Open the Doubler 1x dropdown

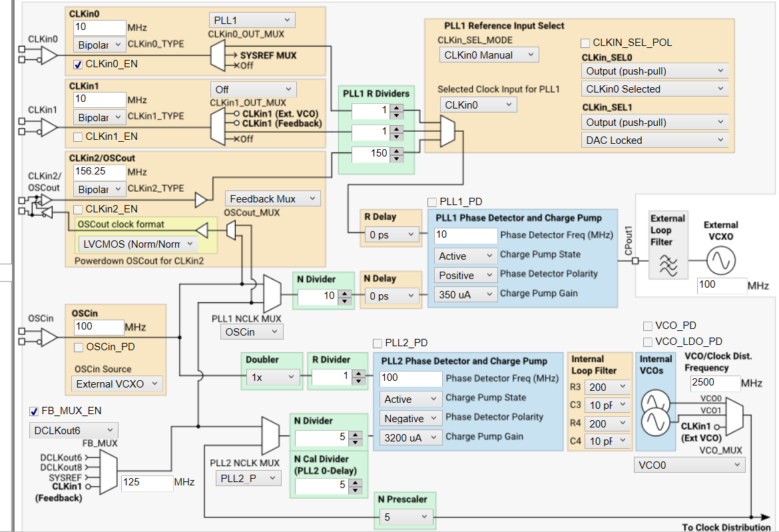[x=273, y=378]
